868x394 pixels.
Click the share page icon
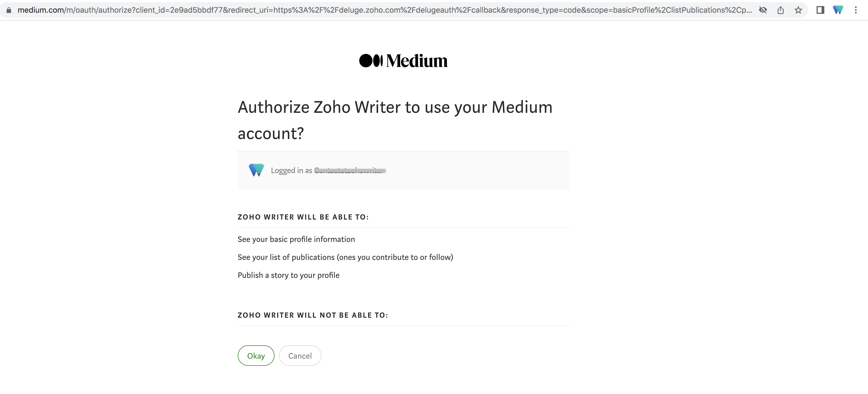coord(781,10)
